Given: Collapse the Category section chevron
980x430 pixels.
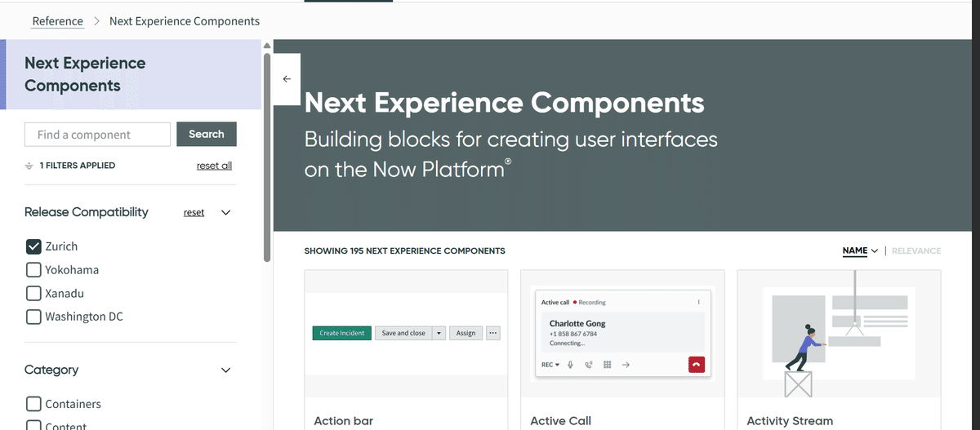Looking at the screenshot, I should pyautogui.click(x=226, y=370).
